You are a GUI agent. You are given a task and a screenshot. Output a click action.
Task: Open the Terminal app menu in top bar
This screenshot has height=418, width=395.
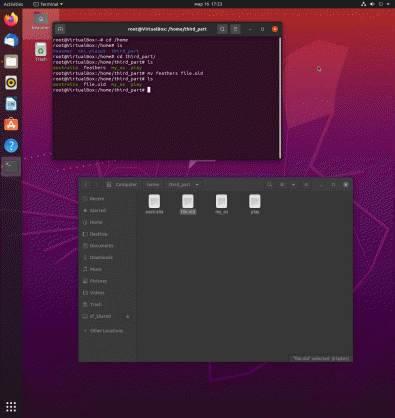tap(48, 4)
